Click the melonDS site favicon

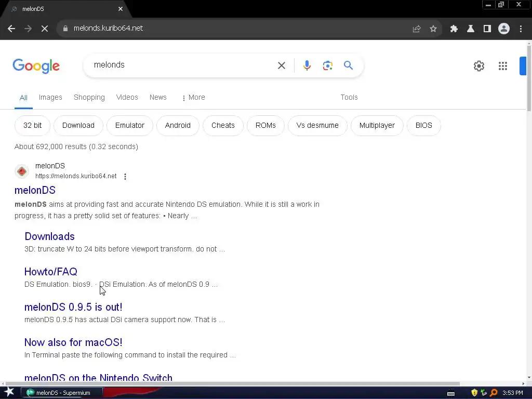click(x=22, y=171)
